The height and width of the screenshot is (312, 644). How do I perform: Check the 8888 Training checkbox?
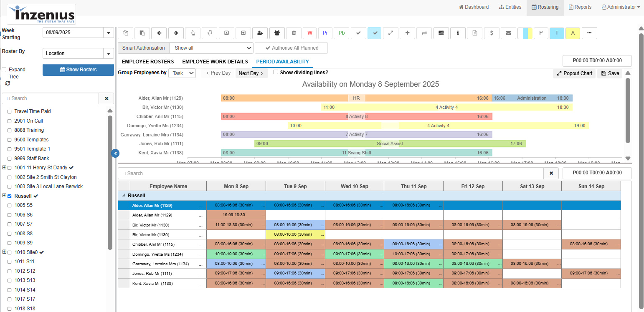(x=9, y=130)
